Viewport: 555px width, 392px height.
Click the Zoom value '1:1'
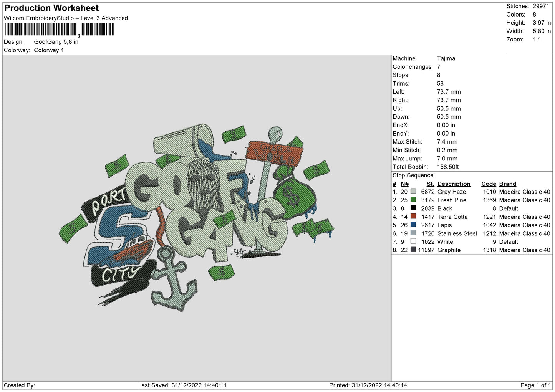click(x=537, y=40)
